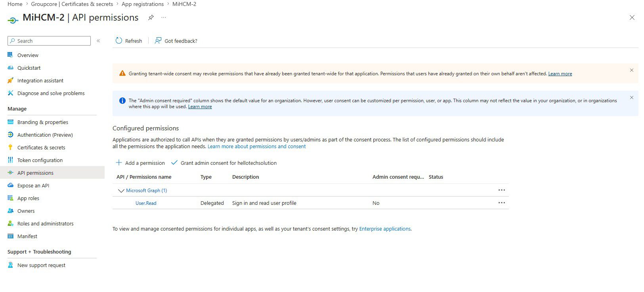
Task: Open the User.Read permission link
Action: [x=146, y=203]
